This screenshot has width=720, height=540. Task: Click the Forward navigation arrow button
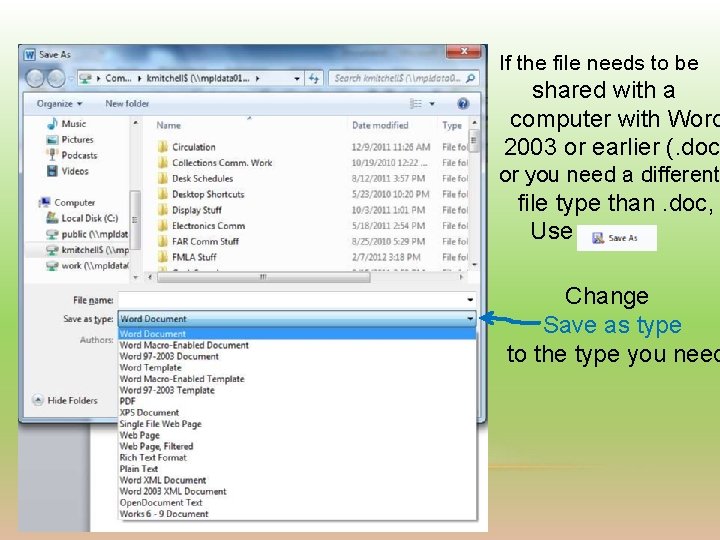click(56, 79)
